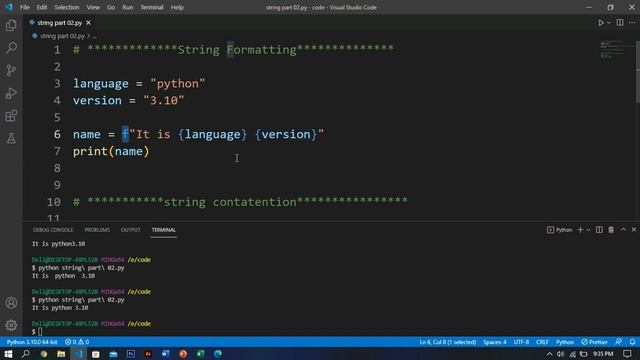Create a new terminal with plus icon
The image size is (640, 360).
[x=580, y=230]
